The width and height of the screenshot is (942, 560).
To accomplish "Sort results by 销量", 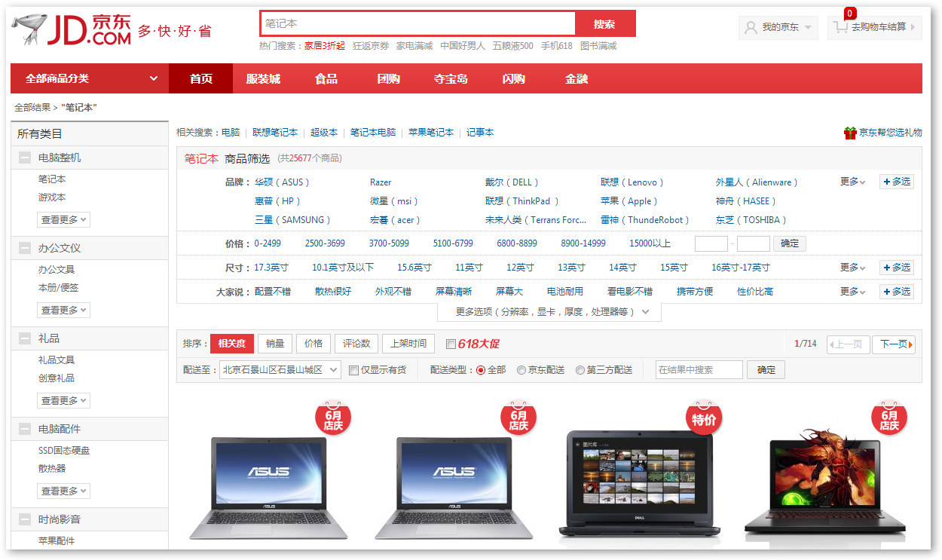I will pyautogui.click(x=275, y=344).
